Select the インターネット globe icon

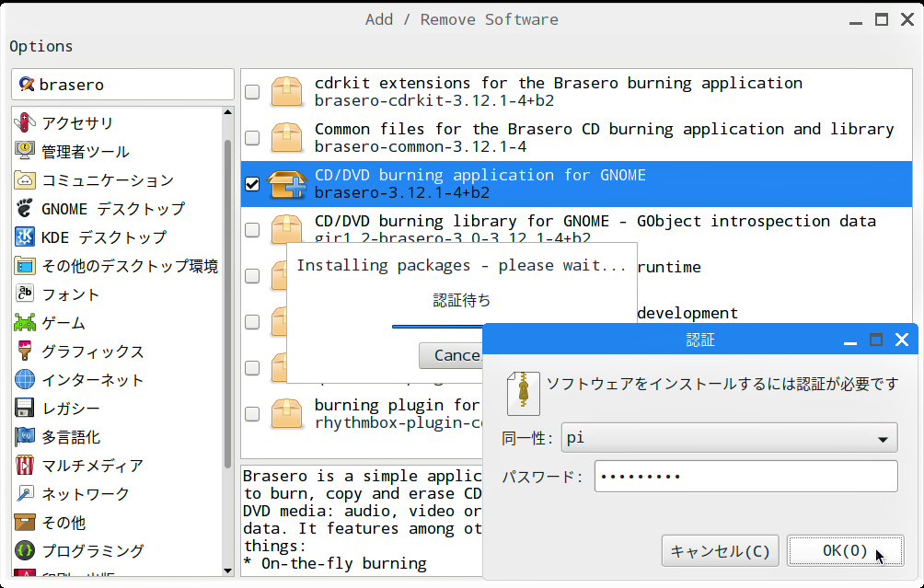[x=25, y=379]
